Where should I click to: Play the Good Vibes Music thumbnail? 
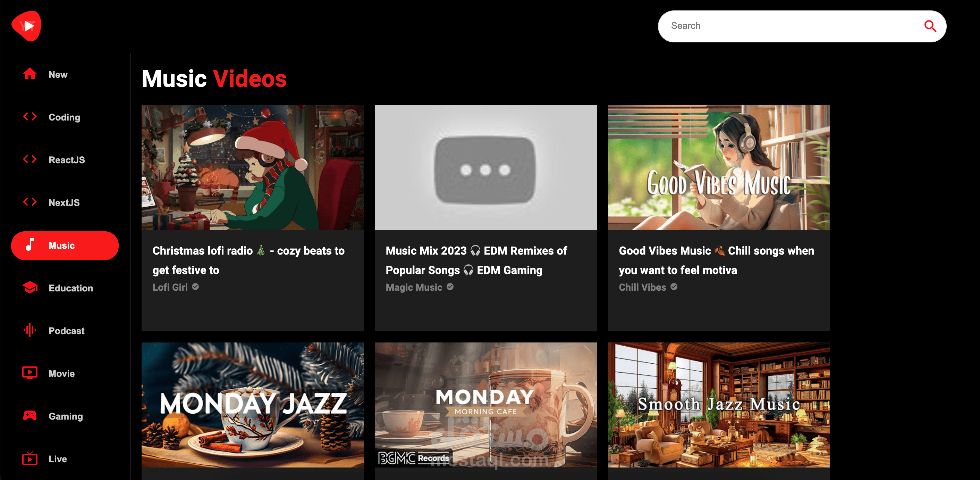point(719,167)
